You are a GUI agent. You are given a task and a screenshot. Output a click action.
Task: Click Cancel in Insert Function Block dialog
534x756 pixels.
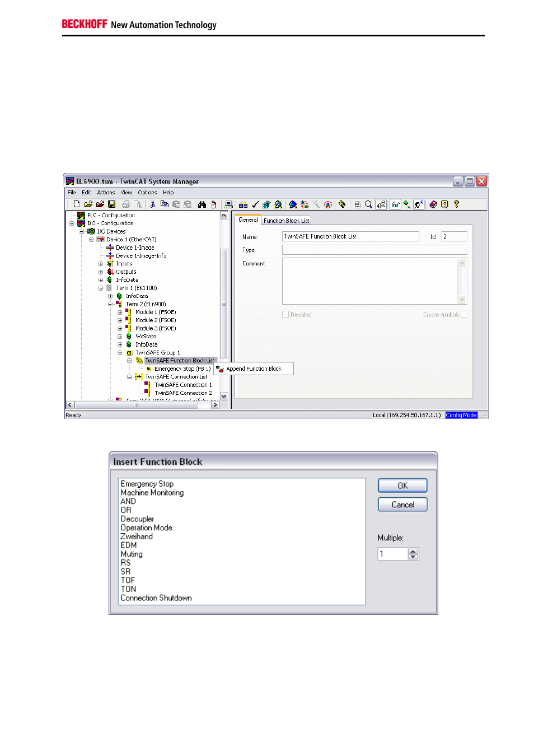pyautogui.click(x=402, y=505)
